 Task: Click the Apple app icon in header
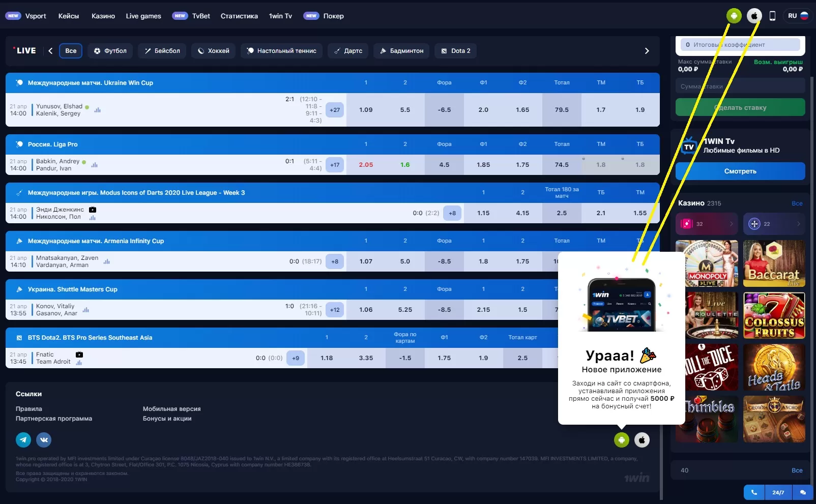(754, 16)
